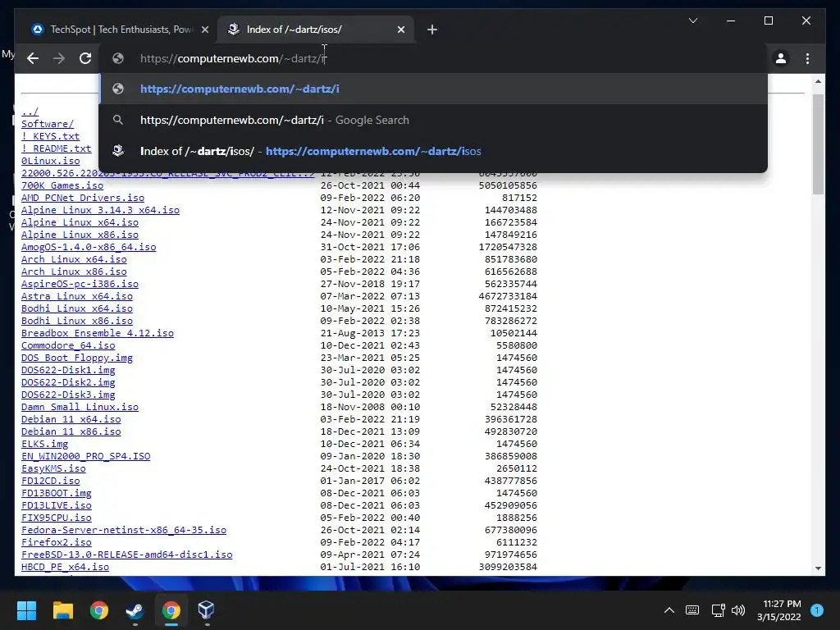This screenshot has width=840, height=630.
Task: Open the Windows Start menu
Action: 26,610
